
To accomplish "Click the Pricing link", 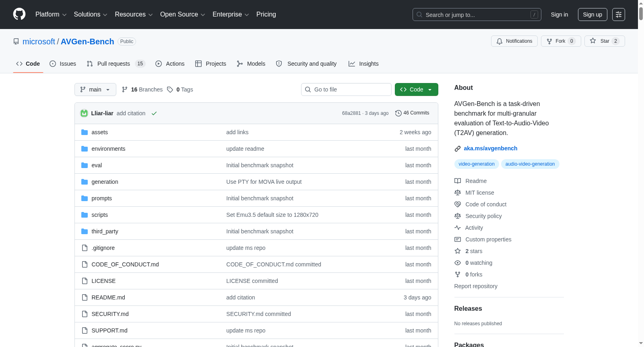I will [x=266, y=15].
